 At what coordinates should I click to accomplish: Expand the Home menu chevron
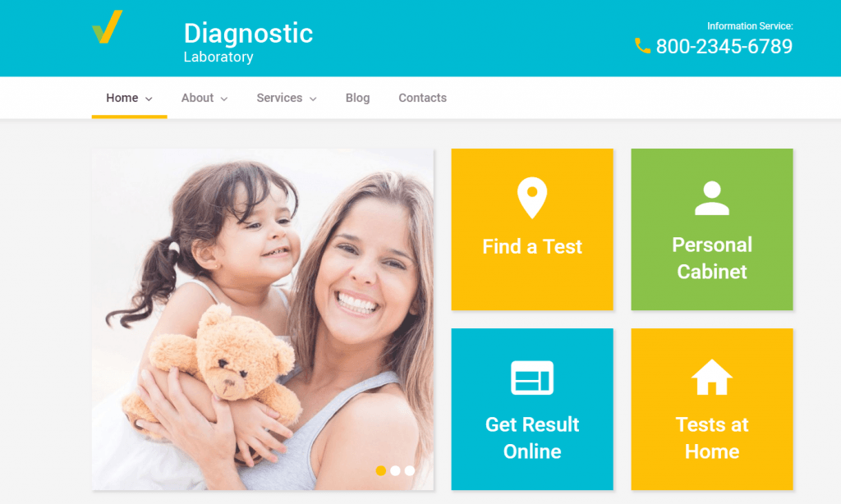[x=149, y=99]
